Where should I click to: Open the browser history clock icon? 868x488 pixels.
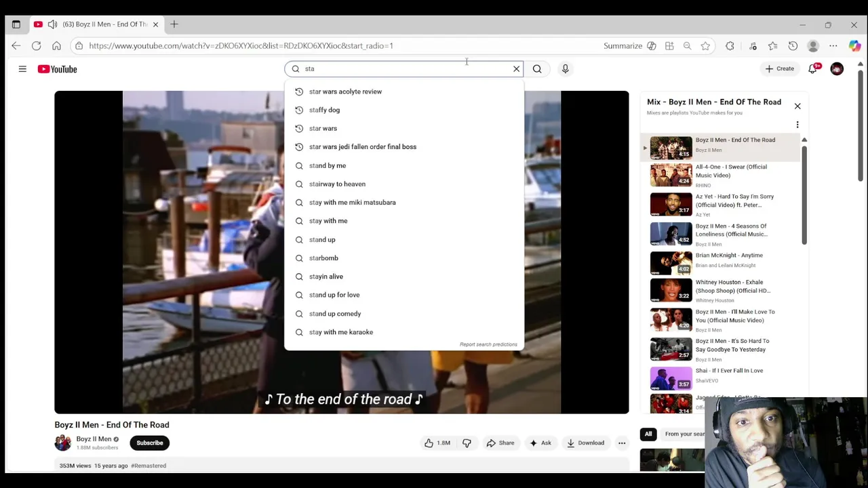pos(793,46)
